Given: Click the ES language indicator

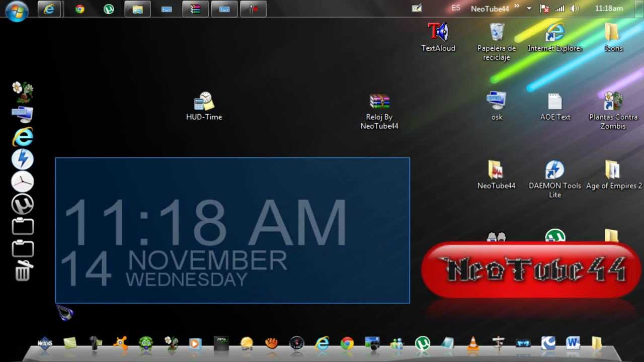Looking at the screenshot, I should pyautogui.click(x=456, y=8).
